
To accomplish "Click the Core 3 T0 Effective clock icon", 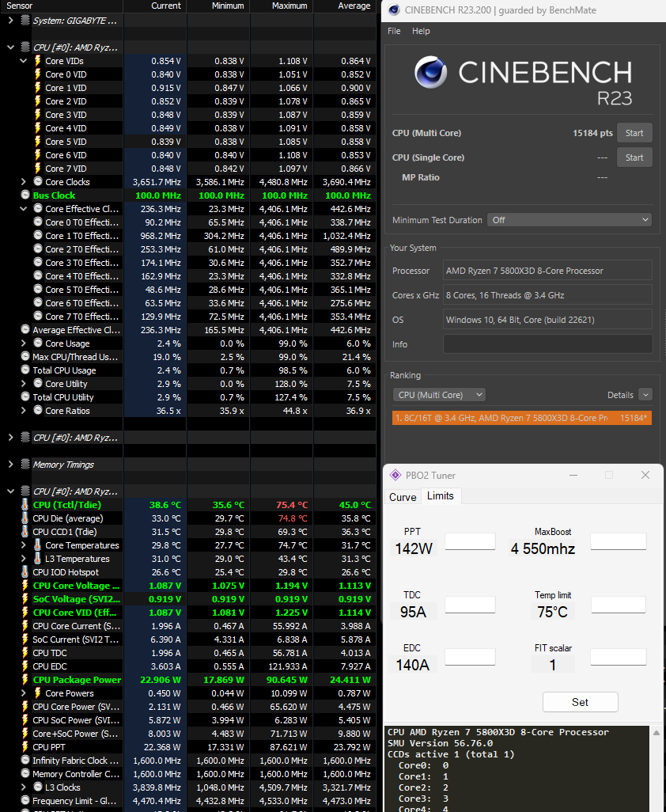I will pyautogui.click(x=38, y=262).
